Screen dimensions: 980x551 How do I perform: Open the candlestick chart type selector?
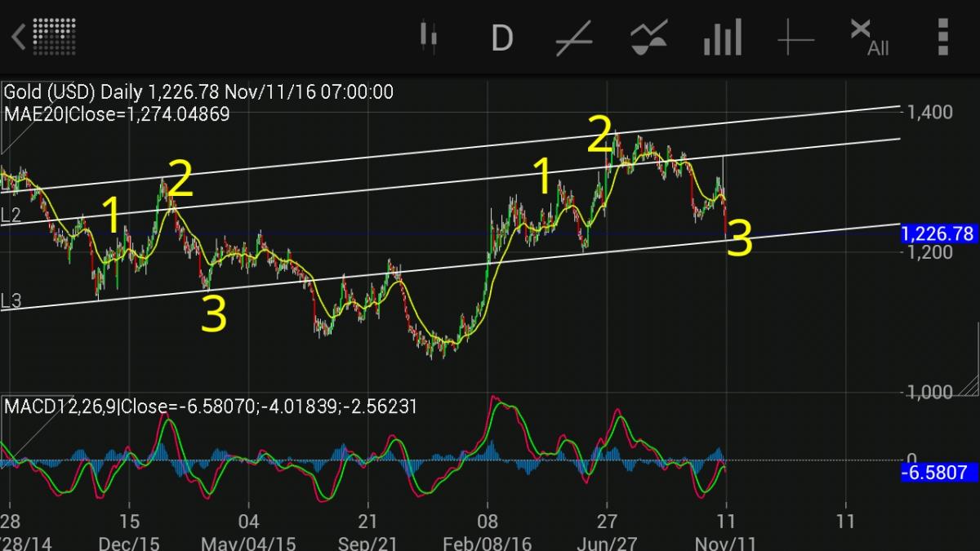(x=429, y=38)
